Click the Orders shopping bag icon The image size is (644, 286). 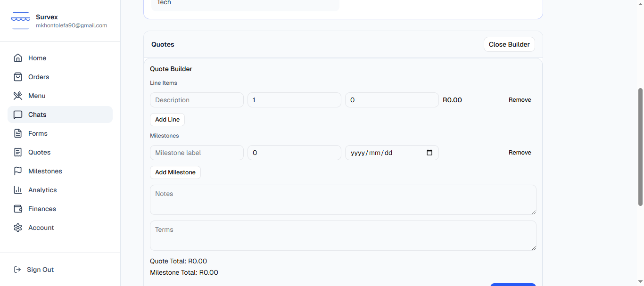pos(18,77)
